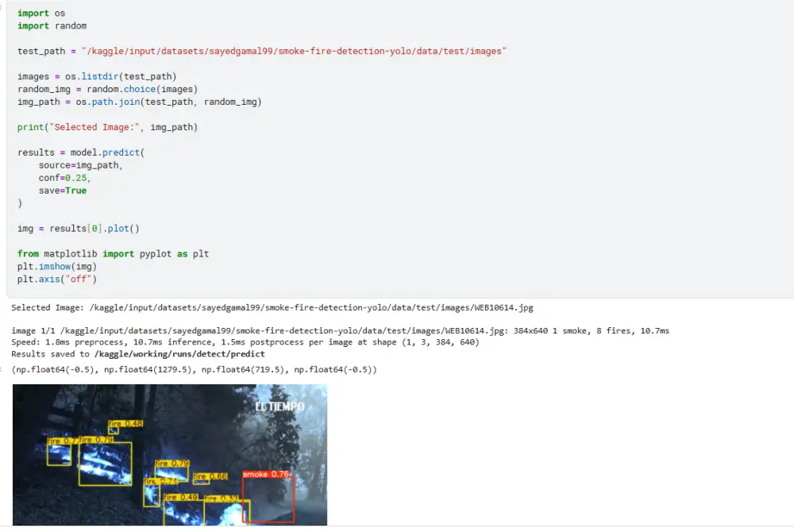Open the fire detection output image
The image size is (794, 532).
(170, 454)
